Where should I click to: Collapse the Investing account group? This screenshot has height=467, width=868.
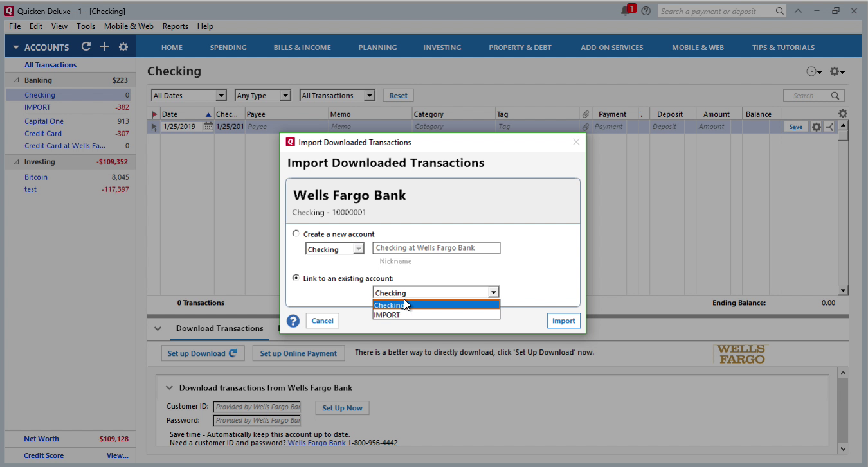16,162
